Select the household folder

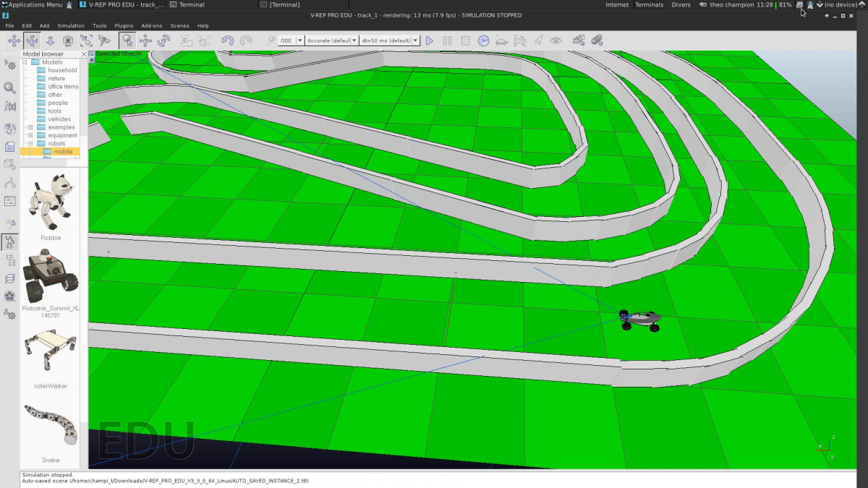(62, 70)
